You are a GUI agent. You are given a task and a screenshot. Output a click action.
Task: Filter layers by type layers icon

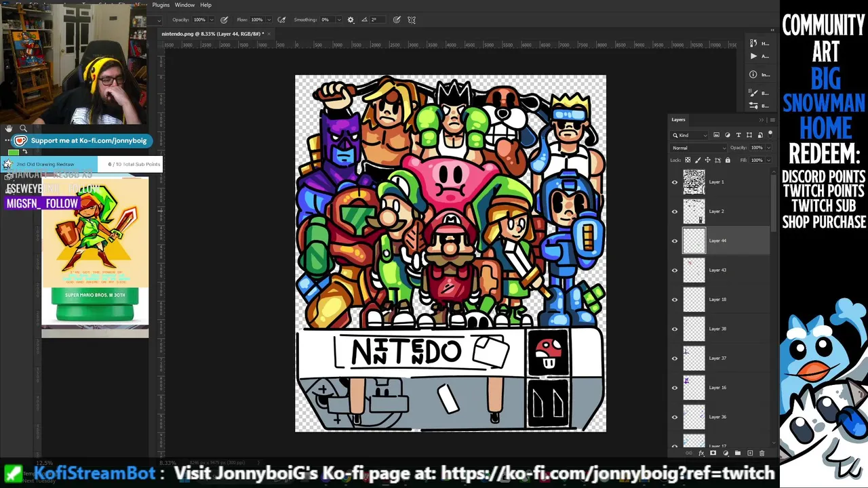click(x=738, y=135)
